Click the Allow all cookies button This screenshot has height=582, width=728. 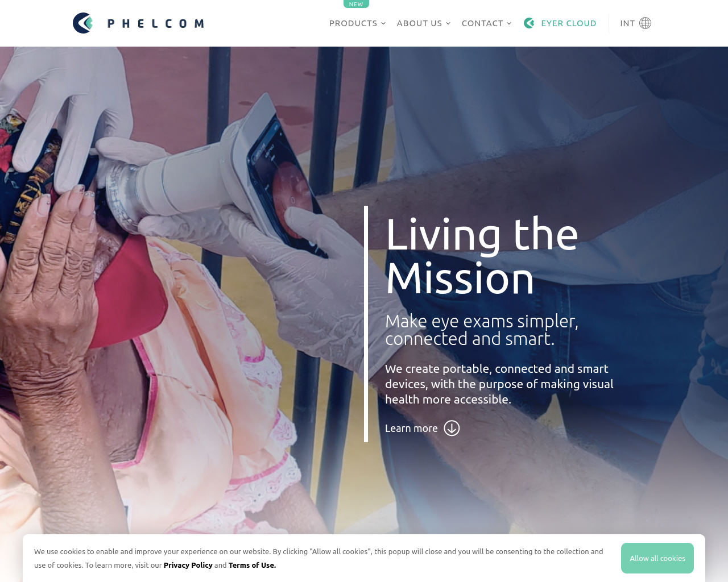657,558
